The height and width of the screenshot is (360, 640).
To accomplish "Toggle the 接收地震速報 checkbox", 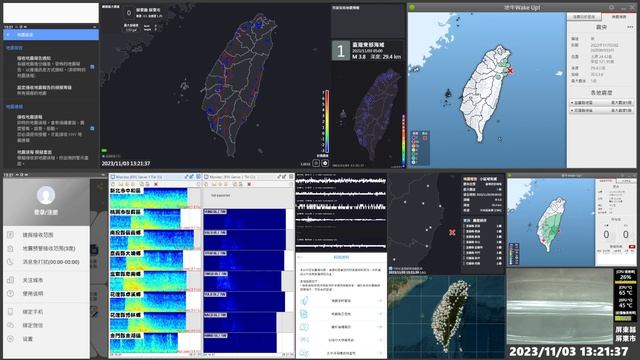I will pyautogui.click(x=92, y=128).
